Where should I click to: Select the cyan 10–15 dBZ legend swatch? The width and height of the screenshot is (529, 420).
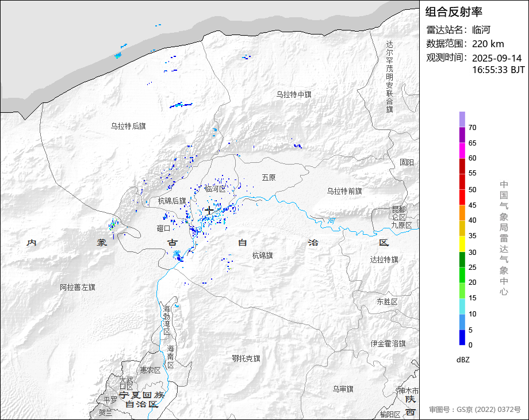click(x=462, y=306)
